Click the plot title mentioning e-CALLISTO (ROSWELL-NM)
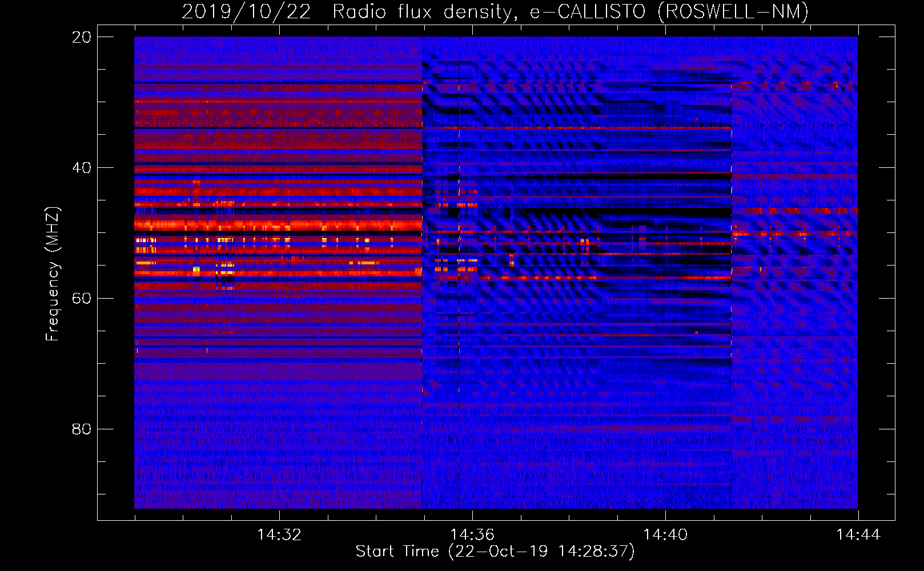This screenshot has height=571, width=924. click(495, 11)
